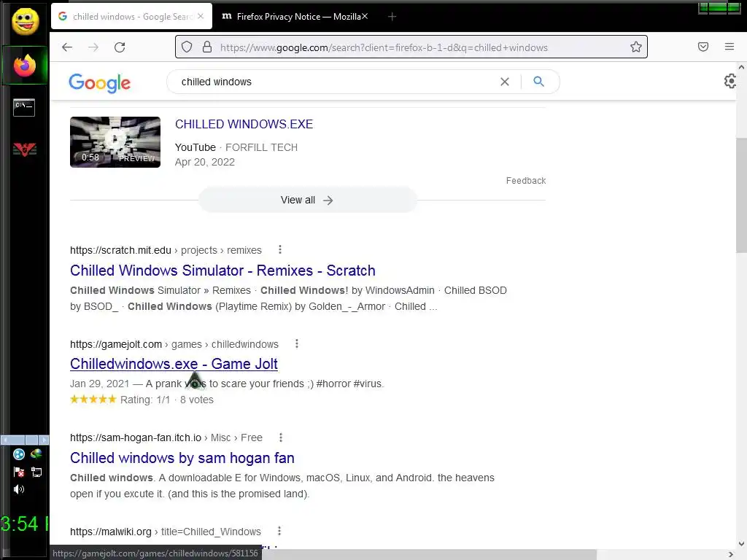The width and height of the screenshot is (747, 560).
Task: Open the tracking protection shield icon
Action: point(187,47)
